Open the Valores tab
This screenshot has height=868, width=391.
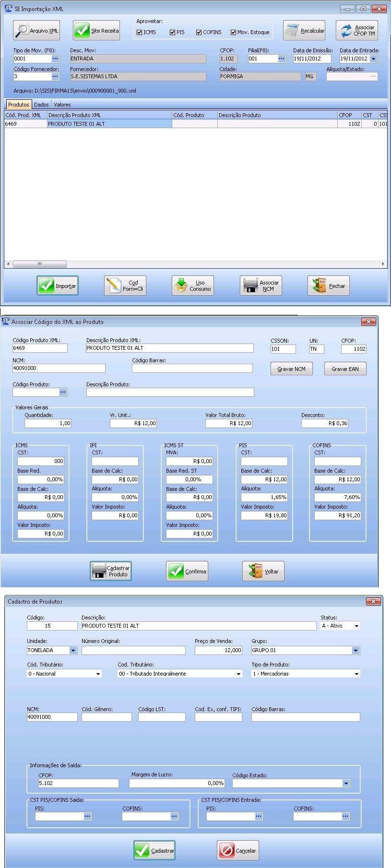tap(62, 105)
